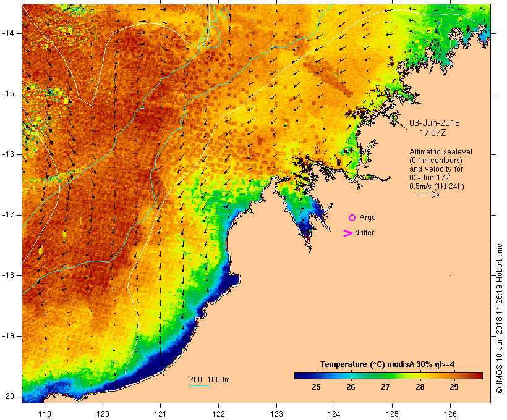Click the 'Altimetric sealevel' text
This screenshot has height=420, width=507.
pyautogui.click(x=441, y=152)
